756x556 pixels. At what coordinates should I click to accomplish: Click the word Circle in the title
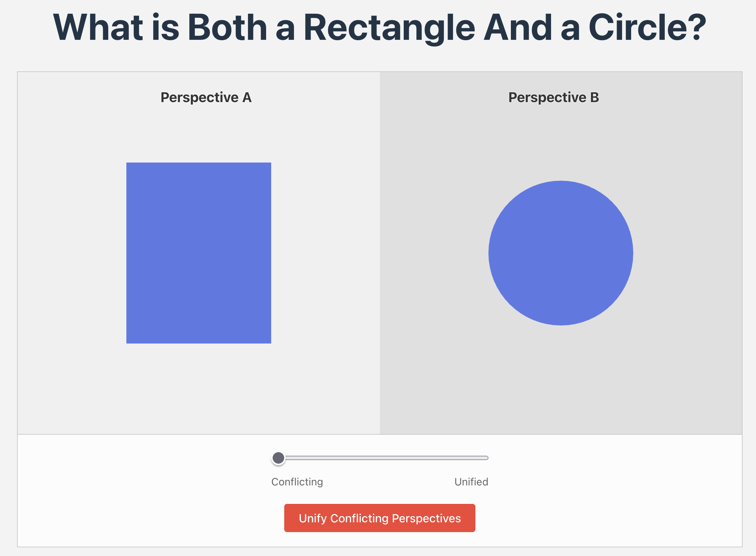pos(637,28)
